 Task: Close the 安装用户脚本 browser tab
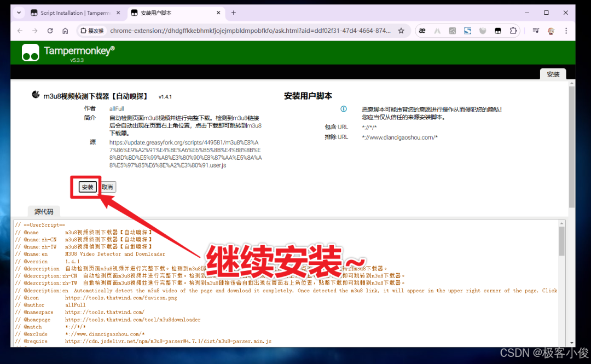pyautogui.click(x=218, y=13)
